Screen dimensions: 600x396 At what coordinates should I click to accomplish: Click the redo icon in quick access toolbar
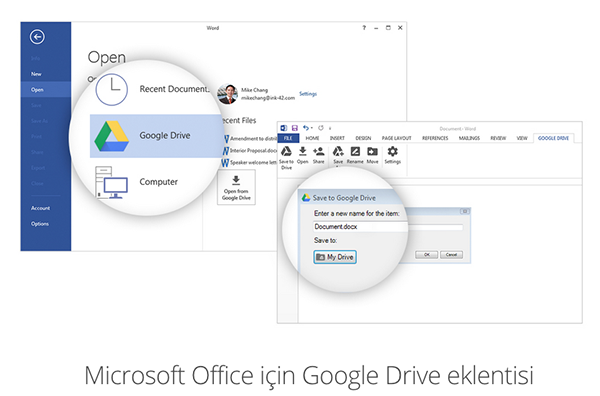(x=321, y=128)
